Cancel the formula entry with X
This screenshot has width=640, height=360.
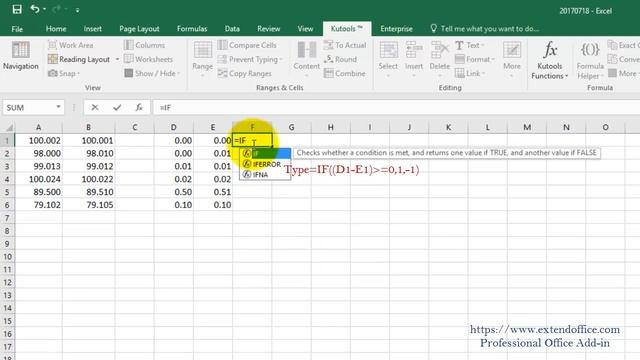95,107
